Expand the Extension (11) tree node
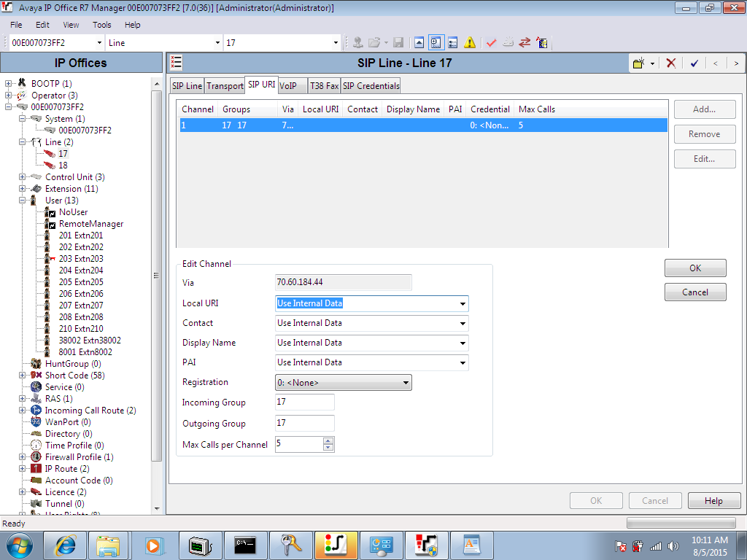 pos(22,189)
